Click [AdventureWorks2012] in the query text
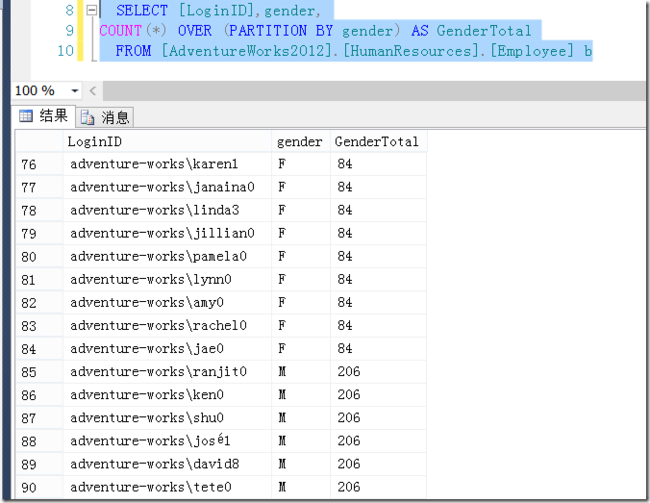Image resolution: width=650 pixels, height=503 pixels. pyautogui.click(x=247, y=51)
